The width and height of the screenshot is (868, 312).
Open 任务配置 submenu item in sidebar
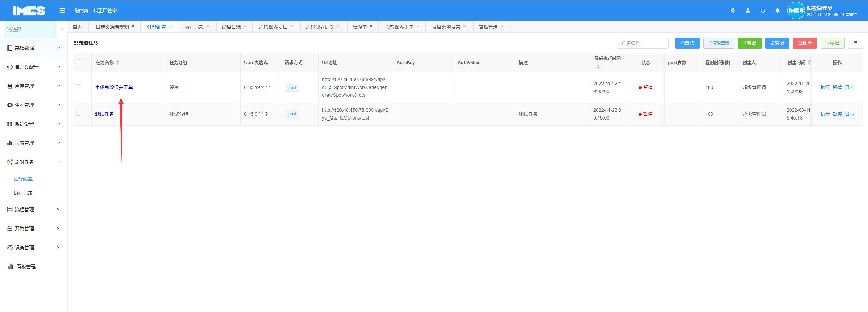click(x=23, y=179)
